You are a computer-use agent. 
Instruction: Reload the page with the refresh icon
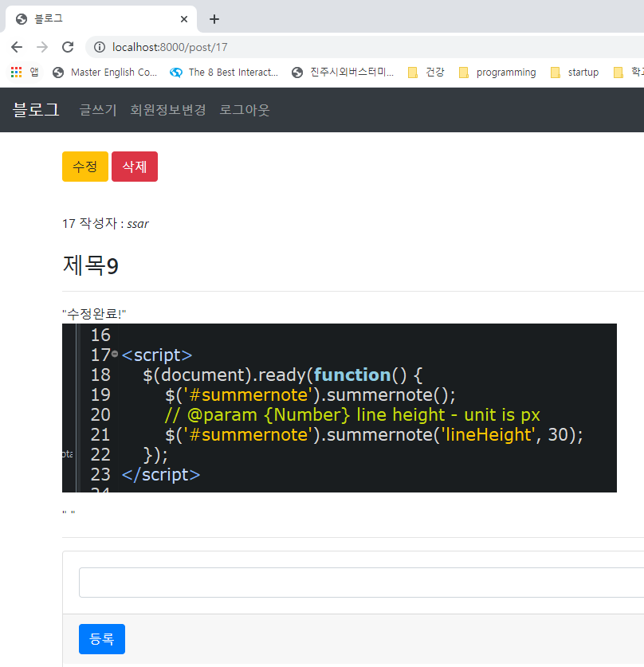tap(68, 47)
